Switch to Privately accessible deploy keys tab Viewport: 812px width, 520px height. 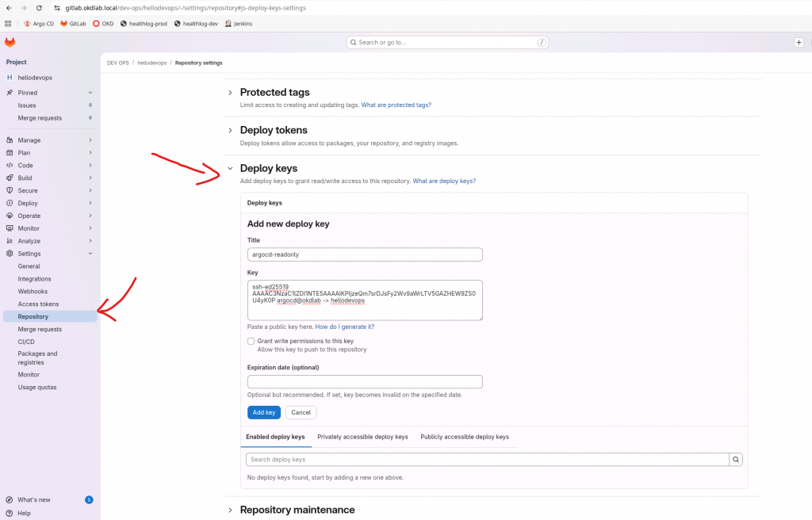coord(362,437)
